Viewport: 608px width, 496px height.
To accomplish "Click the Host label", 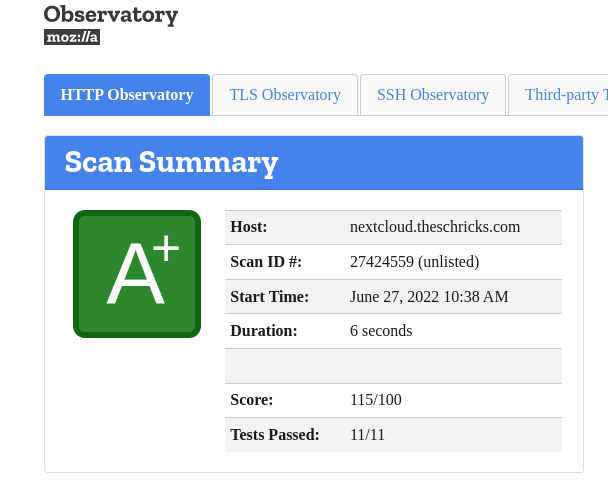I will coord(249,227).
